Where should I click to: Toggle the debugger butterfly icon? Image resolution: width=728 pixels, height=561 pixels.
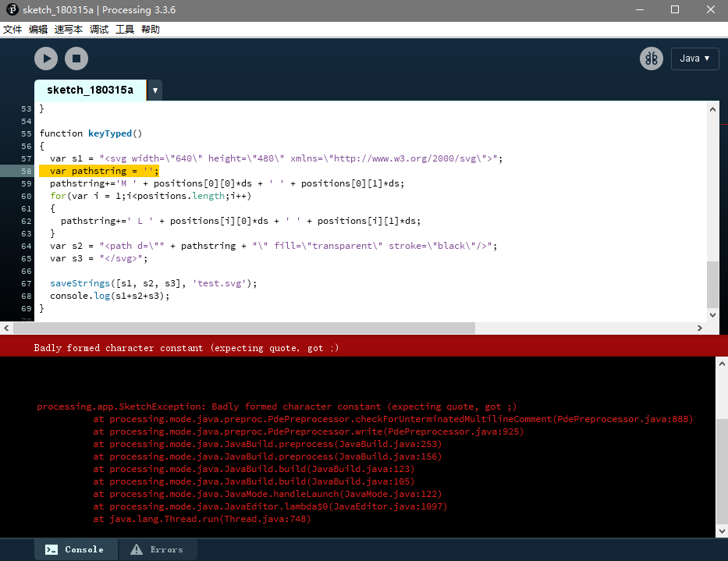[x=652, y=59]
